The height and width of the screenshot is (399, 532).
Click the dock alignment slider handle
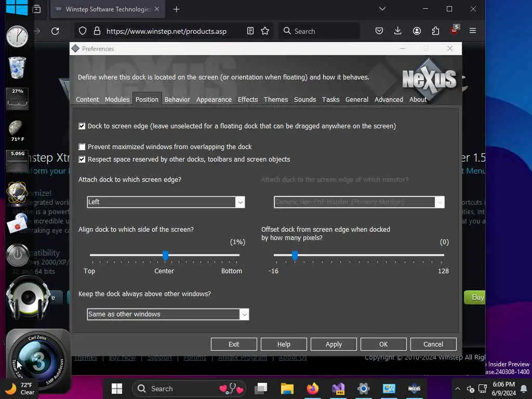tap(165, 256)
